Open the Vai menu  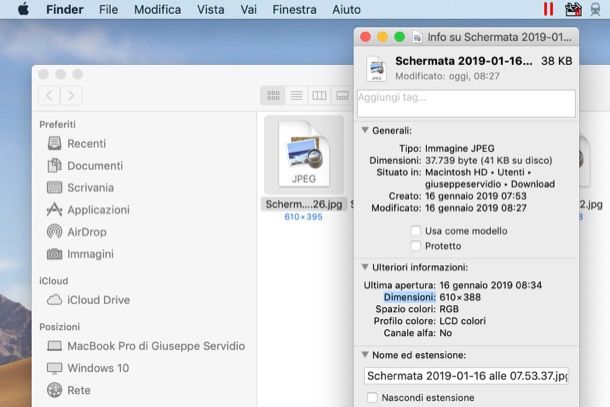click(248, 9)
